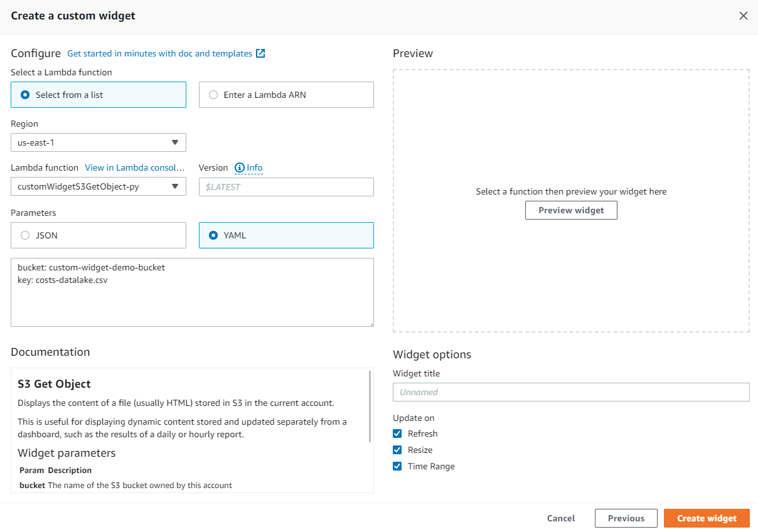Click the Preview widget button
758x532 pixels.
coord(570,210)
